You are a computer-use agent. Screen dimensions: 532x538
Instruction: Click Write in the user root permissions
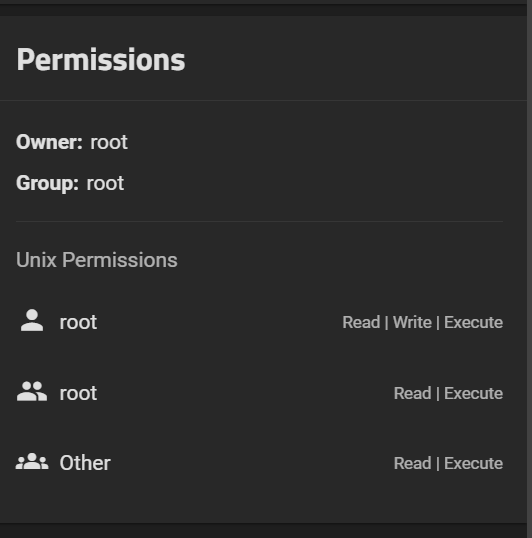(412, 322)
